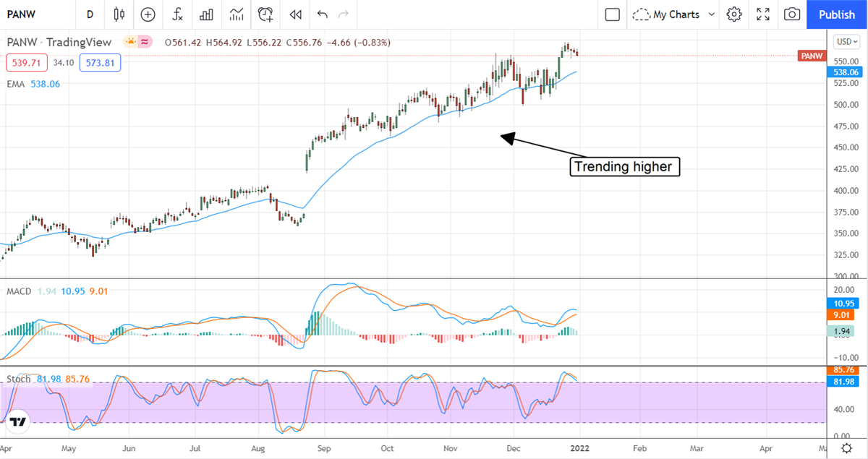Click the PANW · TradingView chart title
This screenshot has width=868, height=459.
tap(61, 43)
